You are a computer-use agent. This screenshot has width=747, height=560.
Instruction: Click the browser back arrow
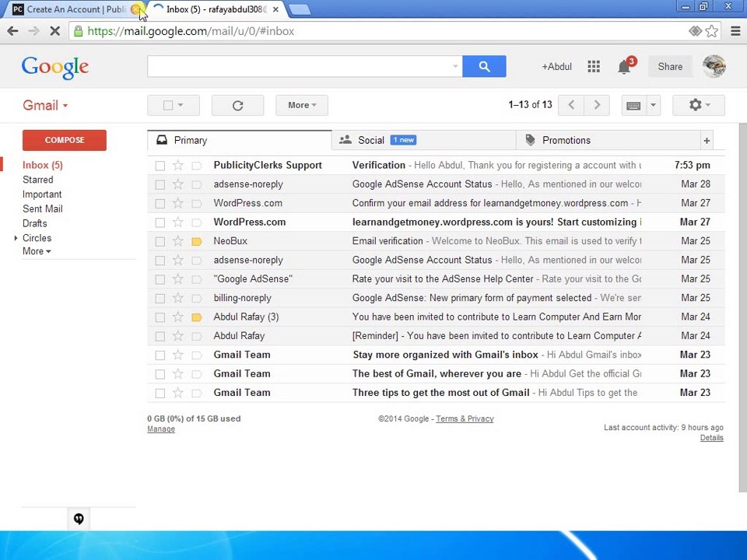point(13,31)
